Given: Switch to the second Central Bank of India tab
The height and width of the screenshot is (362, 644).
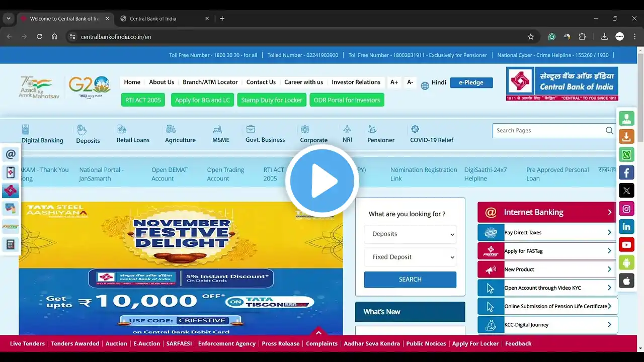Looking at the screenshot, I should [165, 19].
